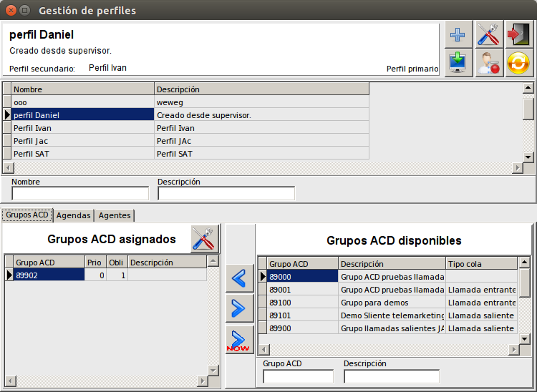
Task: Click the Nombre column header in profiles table
Action: pos(82,89)
